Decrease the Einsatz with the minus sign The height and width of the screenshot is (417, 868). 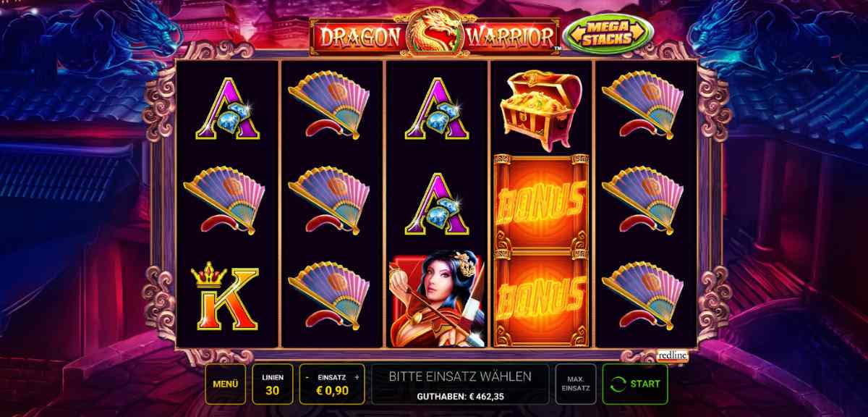308,377
